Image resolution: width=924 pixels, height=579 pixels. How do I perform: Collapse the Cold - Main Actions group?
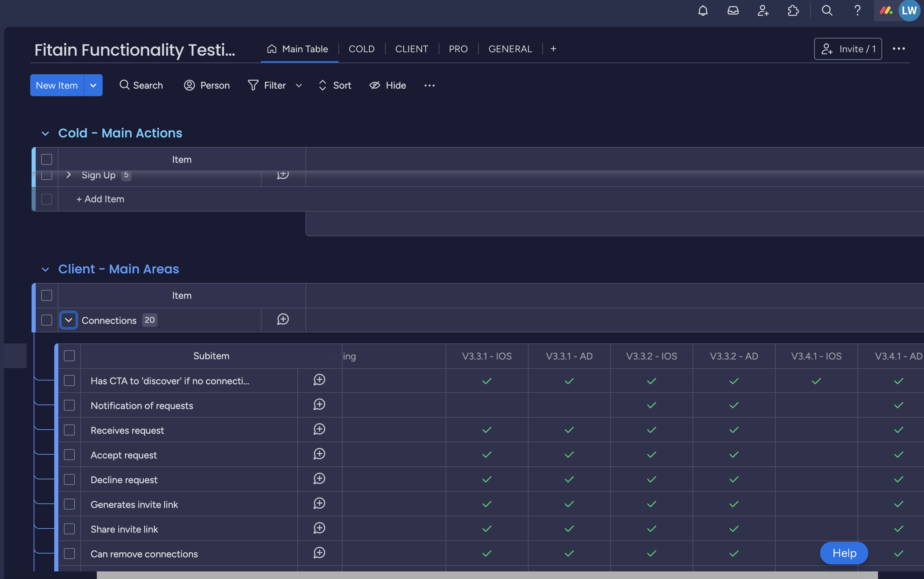[45, 133]
